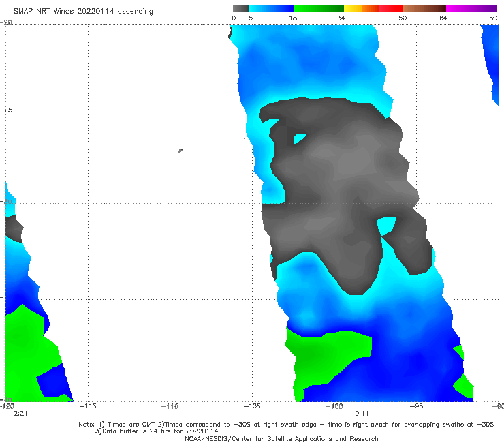
Task: Click the latitude label '-20'
Action: (6, 22)
